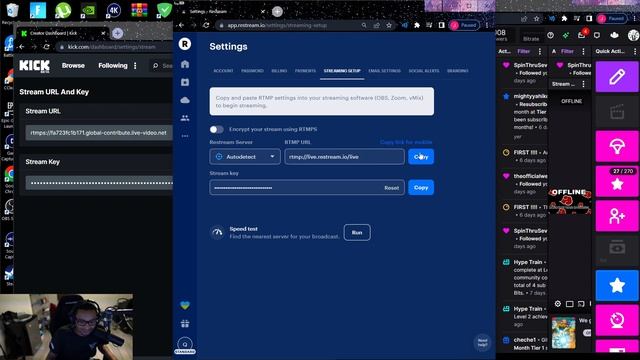Click Twitch parachute raid Quick Action tile

(x=617, y=146)
